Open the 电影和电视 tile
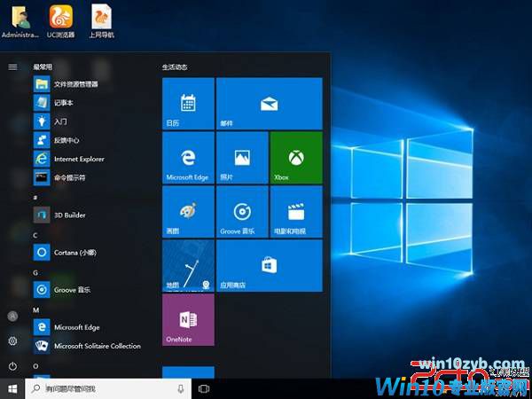 (x=294, y=211)
